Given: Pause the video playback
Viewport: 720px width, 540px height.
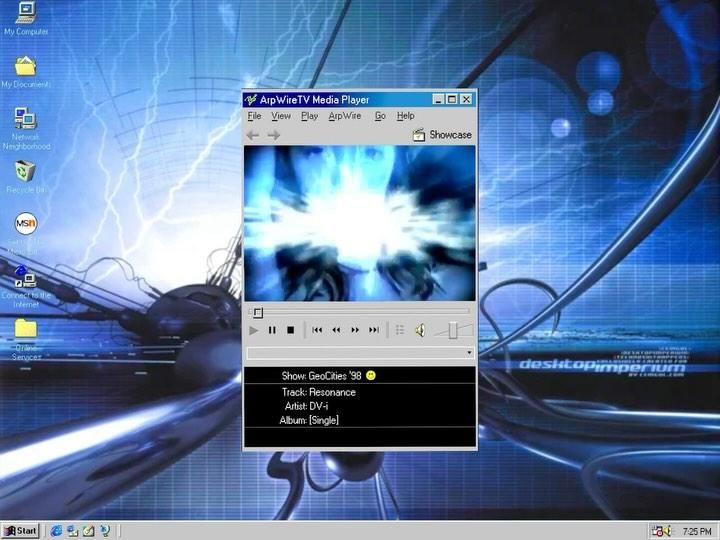Looking at the screenshot, I should click(272, 330).
